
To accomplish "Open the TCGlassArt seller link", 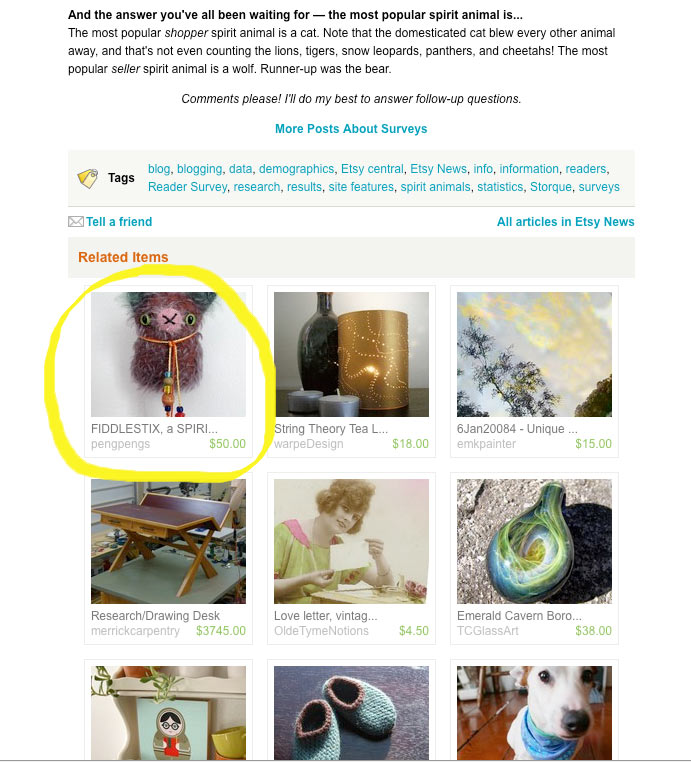I will point(487,631).
